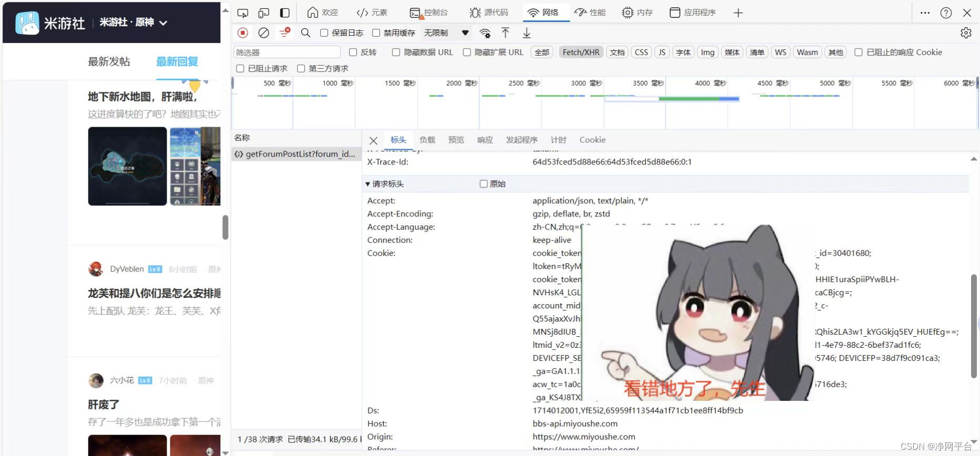Image resolution: width=980 pixels, height=456 pixels.
Task: Click the Miyoushe logo icon
Action: point(27,23)
